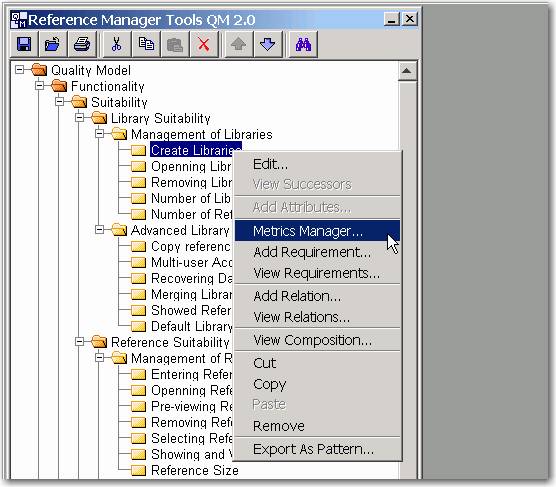Choose Export As Pattern... option
This screenshot has height=487, width=556.
click(x=313, y=449)
